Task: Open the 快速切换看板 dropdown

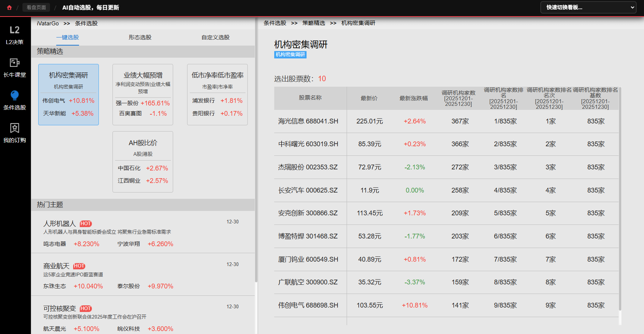Action: (x=588, y=7)
